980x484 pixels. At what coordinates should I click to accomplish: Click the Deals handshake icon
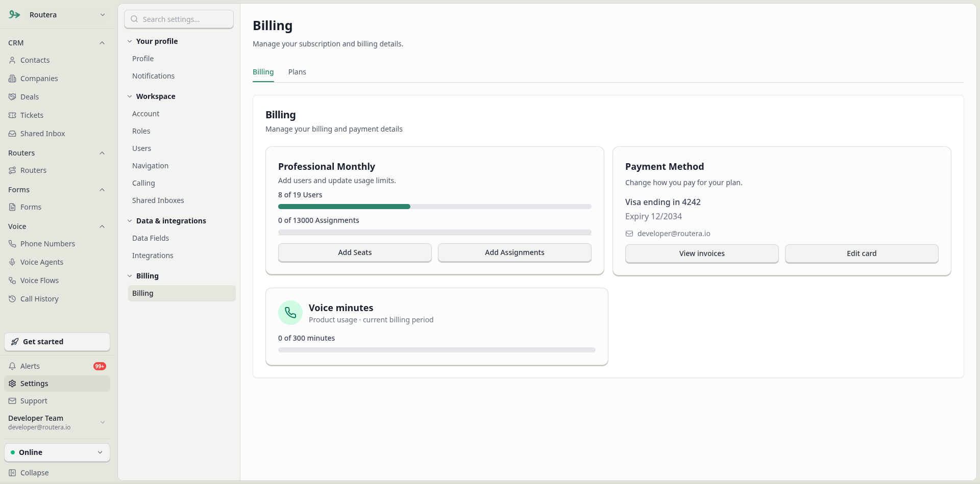click(x=12, y=97)
